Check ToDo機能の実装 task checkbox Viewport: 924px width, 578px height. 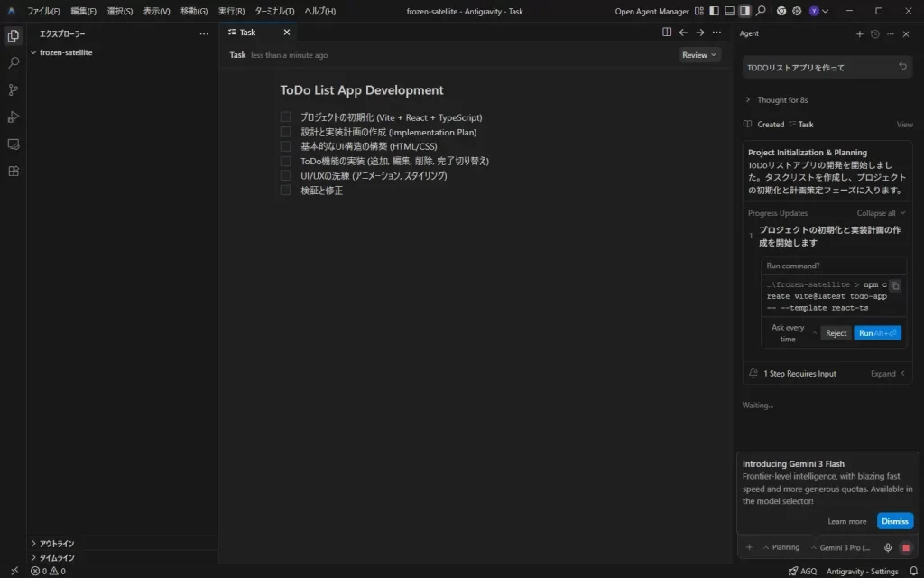tap(285, 161)
